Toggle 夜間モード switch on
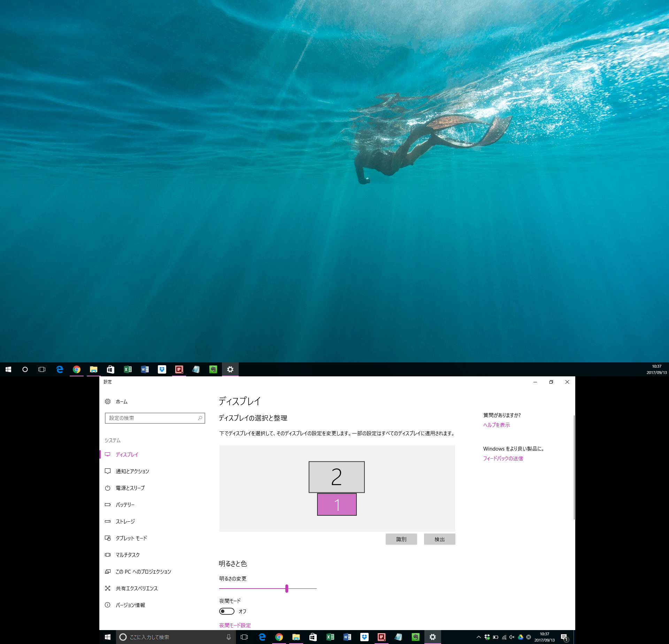The height and width of the screenshot is (644, 669). (226, 611)
